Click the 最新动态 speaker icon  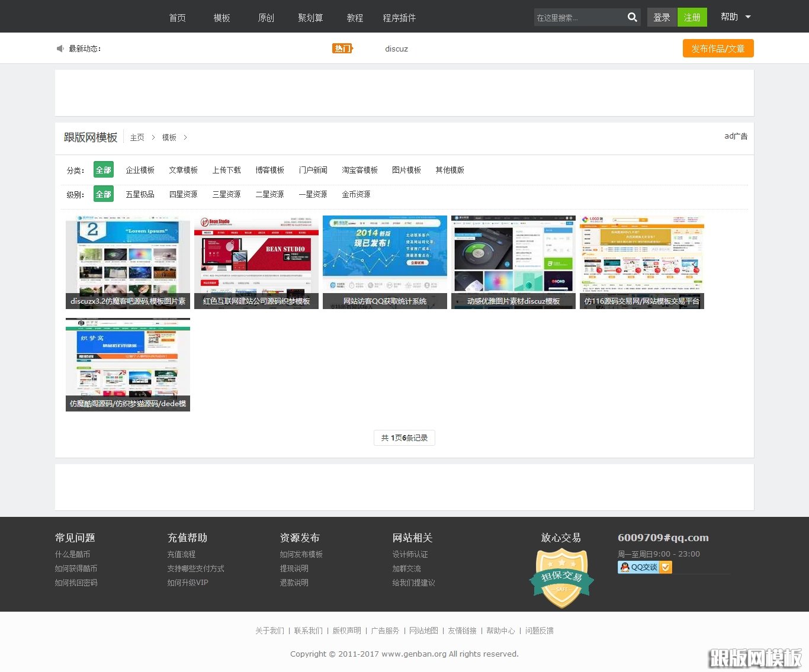pyautogui.click(x=60, y=49)
